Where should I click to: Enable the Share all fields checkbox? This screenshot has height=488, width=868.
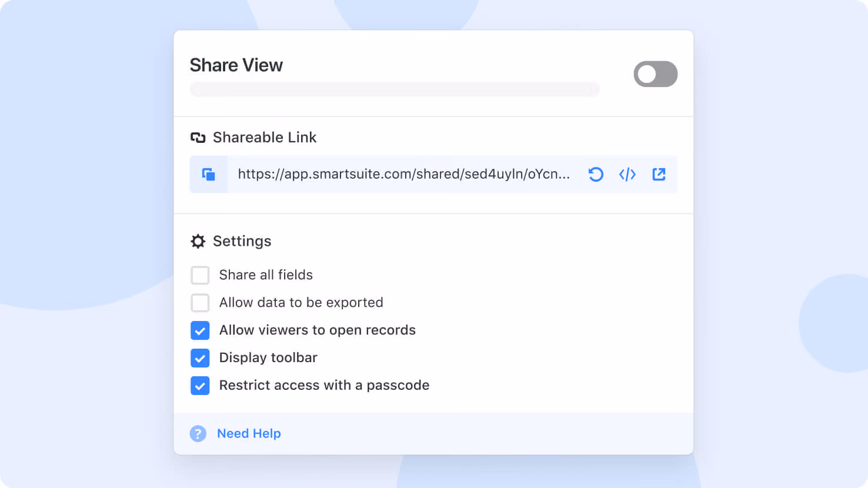[x=200, y=275]
